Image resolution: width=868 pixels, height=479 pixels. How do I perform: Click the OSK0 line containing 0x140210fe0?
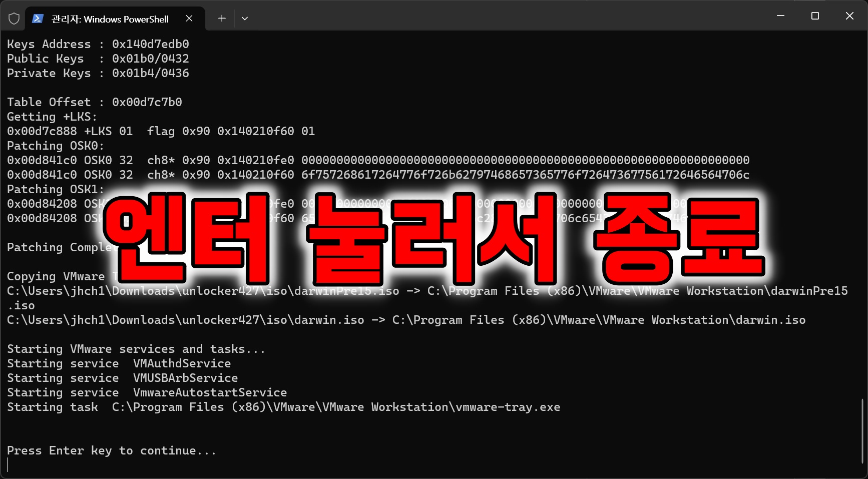tap(378, 160)
